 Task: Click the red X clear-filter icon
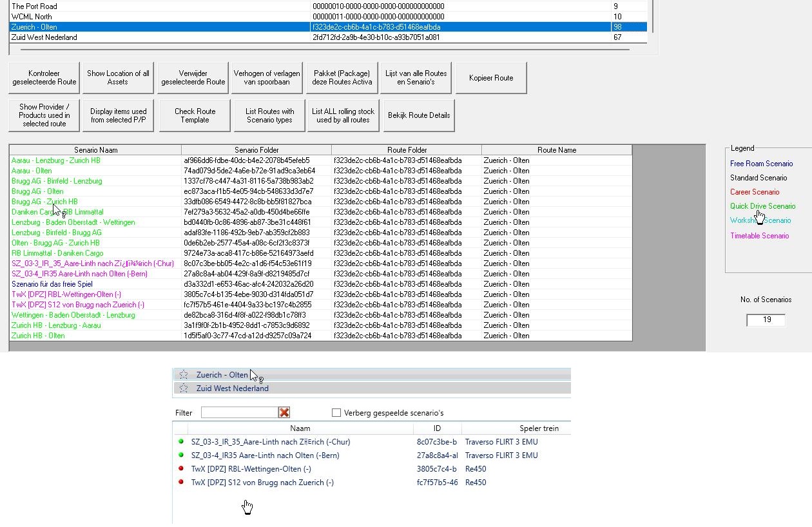[284, 412]
